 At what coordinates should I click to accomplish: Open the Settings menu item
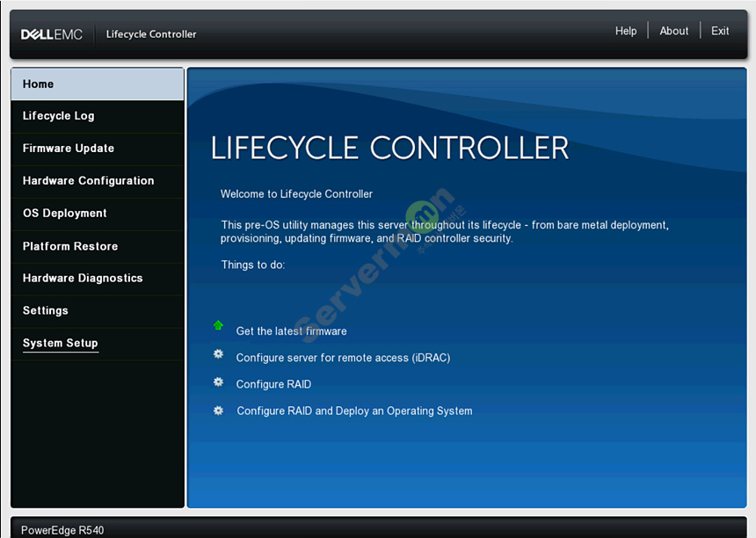click(x=98, y=311)
